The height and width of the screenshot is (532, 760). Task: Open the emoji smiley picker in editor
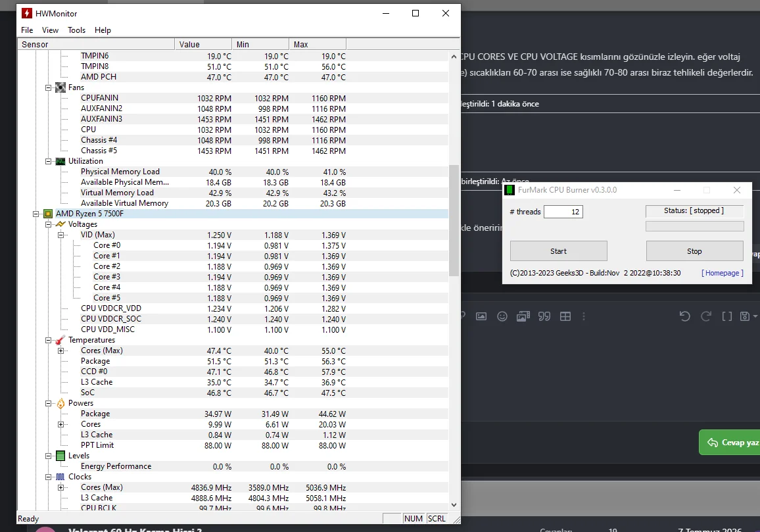click(x=502, y=317)
